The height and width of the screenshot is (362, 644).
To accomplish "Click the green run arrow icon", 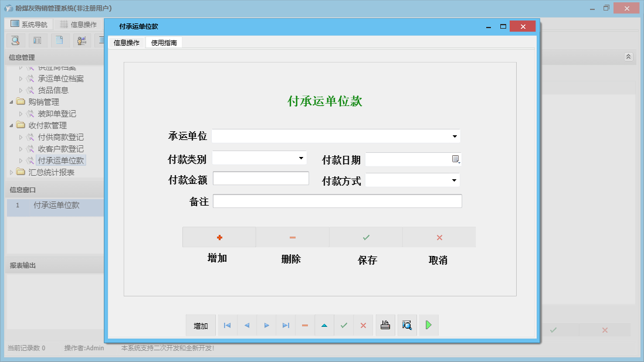I will [x=428, y=325].
